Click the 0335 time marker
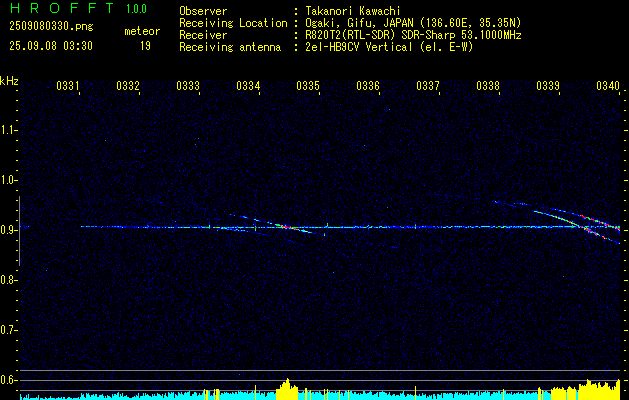Screen dimensions: 629x400 (x=308, y=85)
